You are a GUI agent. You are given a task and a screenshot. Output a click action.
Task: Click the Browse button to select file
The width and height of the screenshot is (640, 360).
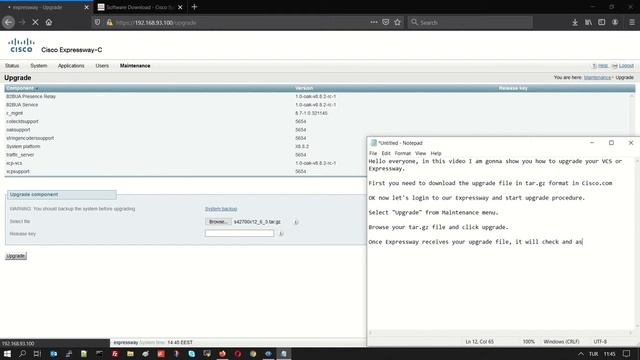point(218,222)
